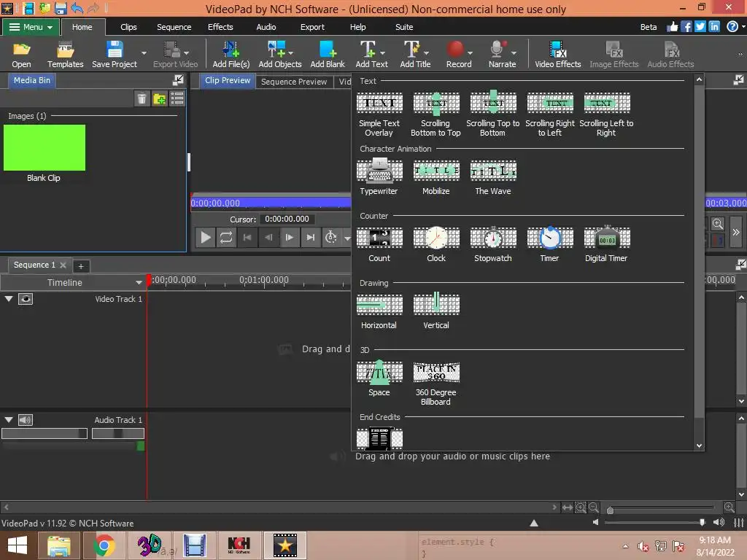Image resolution: width=747 pixels, height=560 pixels.
Task: Jump to the start of clip
Action: tap(247, 237)
